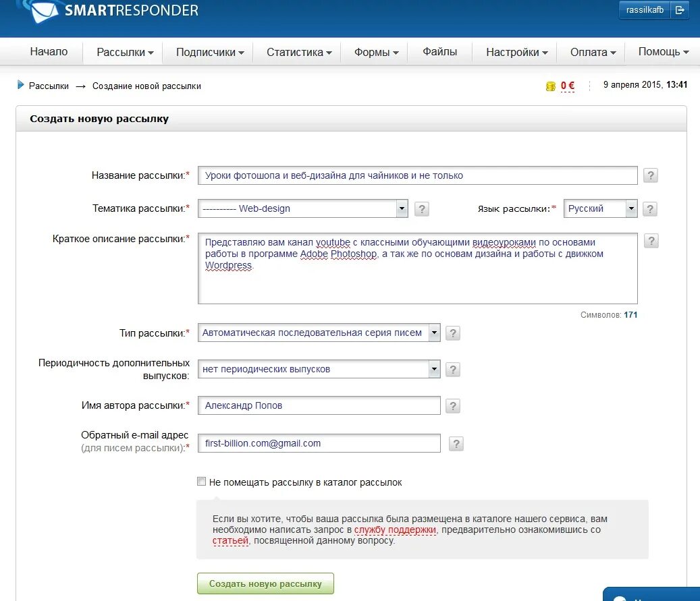Click 'Создать новую рассылку' green button
Image resolution: width=700 pixels, height=601 pixels.
pyautogui.click(x=265, y=583)
